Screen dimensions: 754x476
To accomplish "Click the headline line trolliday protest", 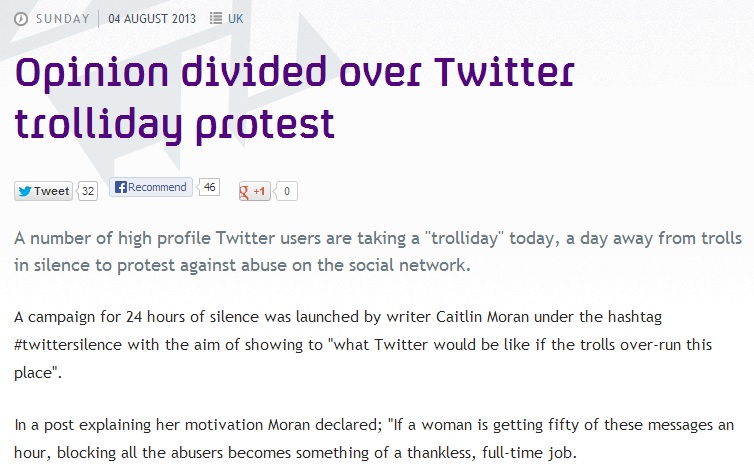I will click(175, 125).
